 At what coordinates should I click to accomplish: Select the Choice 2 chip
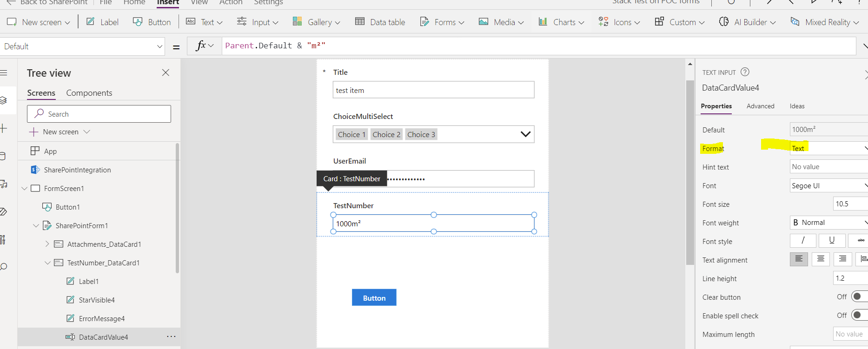[x=386, y=134]
